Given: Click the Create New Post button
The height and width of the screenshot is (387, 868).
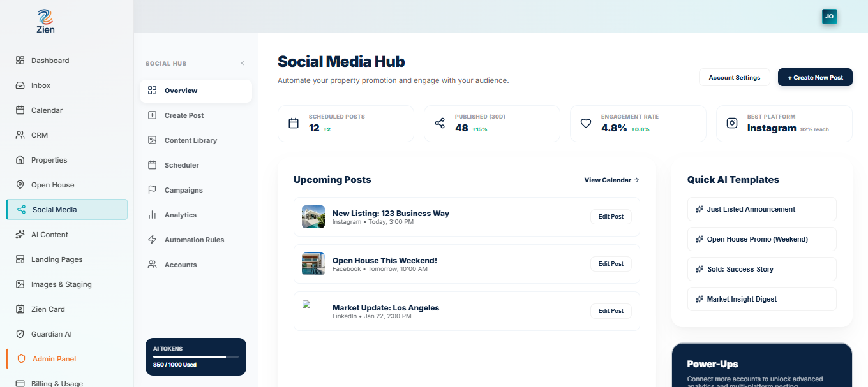Looking at the screenshot, I should 815,77.
